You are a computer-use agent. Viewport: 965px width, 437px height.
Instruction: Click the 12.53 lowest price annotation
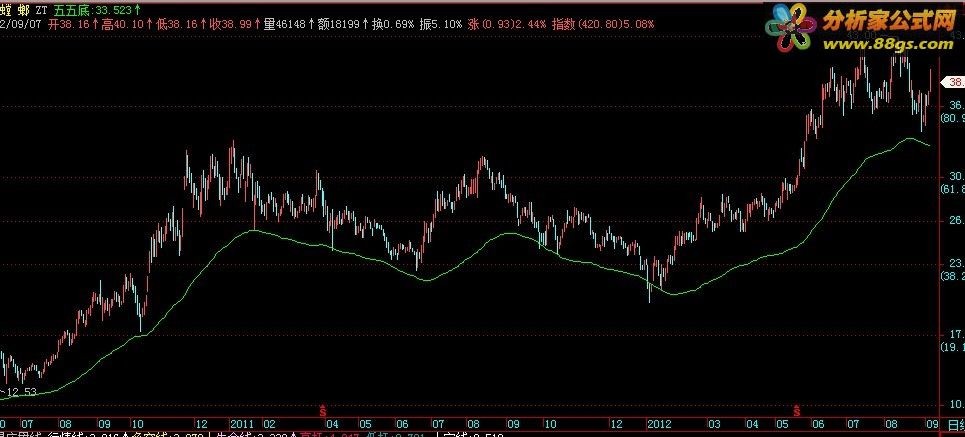[20, 392]
